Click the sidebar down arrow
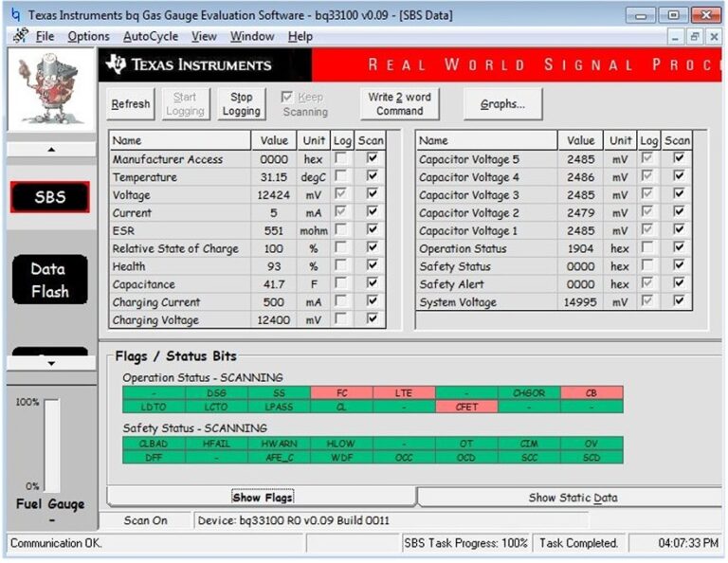Image resolution: width=728 pixels, height=563 pixels. point(51,363)
